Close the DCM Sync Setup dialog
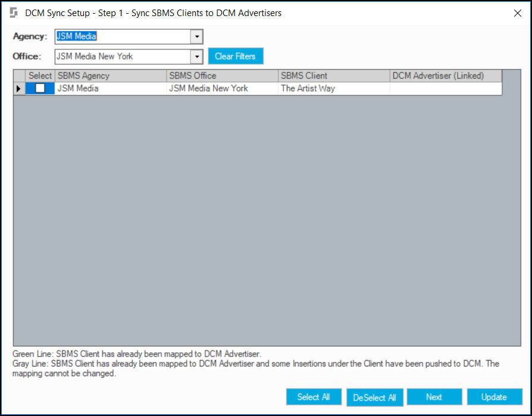 pyautogui.click(x=517, y=13)
